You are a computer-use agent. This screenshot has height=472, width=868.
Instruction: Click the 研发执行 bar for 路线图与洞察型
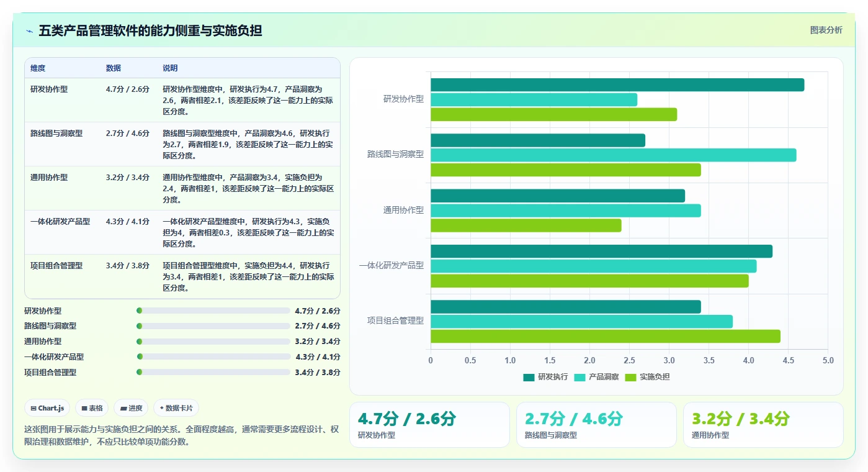point(538,140)
